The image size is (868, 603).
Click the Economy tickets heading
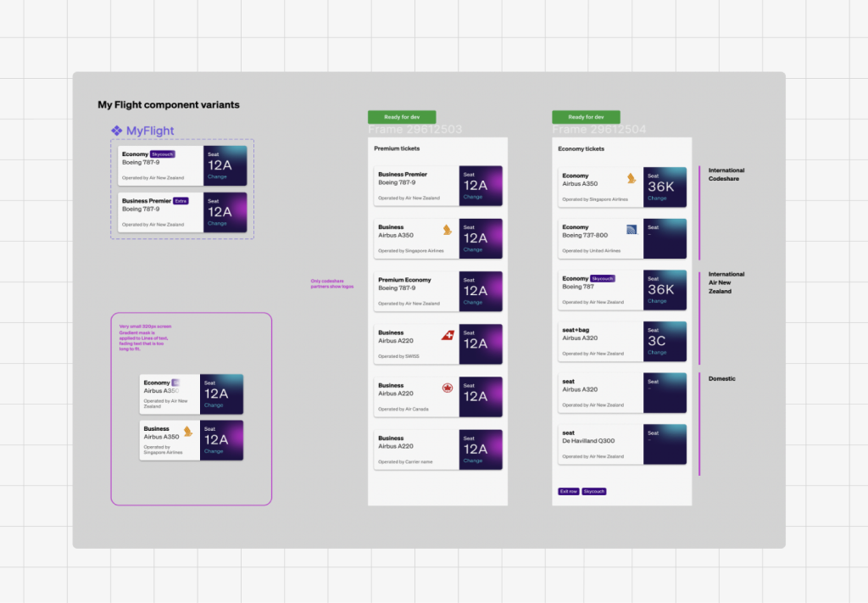click(x=581, y=149)
